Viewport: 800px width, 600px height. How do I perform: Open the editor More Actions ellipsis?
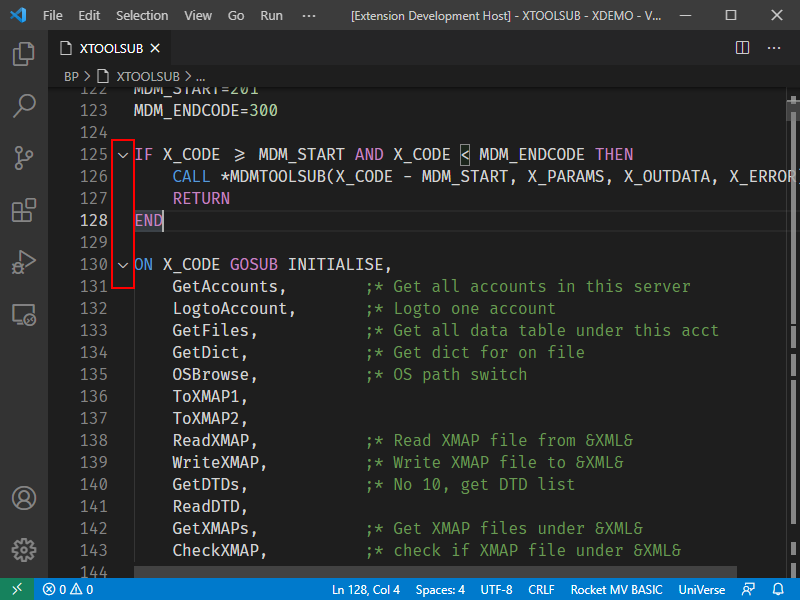pyautogui.click(x=774, y=48)
